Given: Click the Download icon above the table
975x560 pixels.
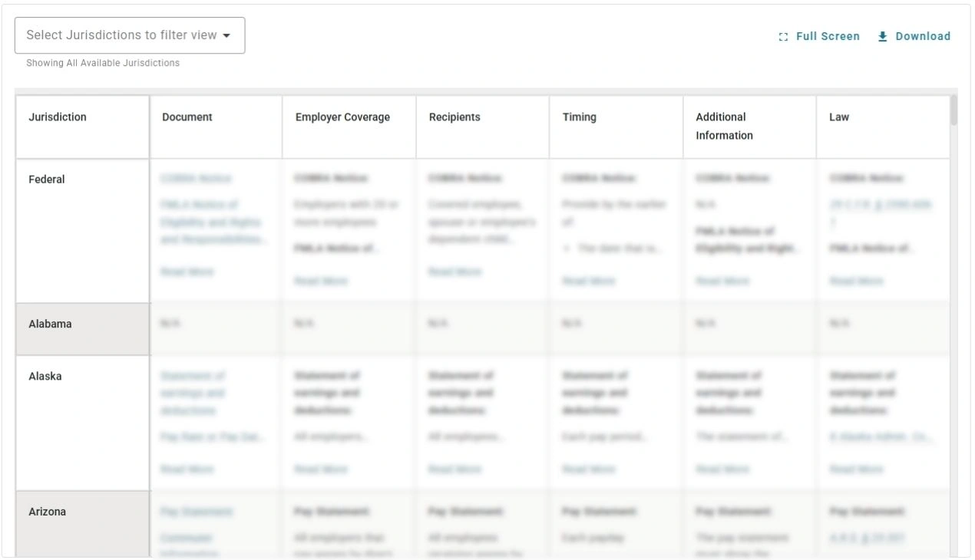Looking at the screenshot, I should point(882,35).
